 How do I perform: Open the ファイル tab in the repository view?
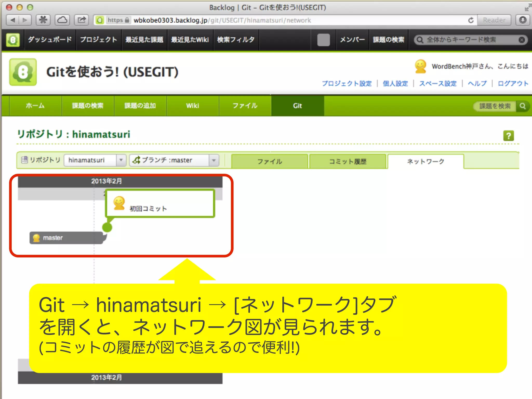click(269, 161)
